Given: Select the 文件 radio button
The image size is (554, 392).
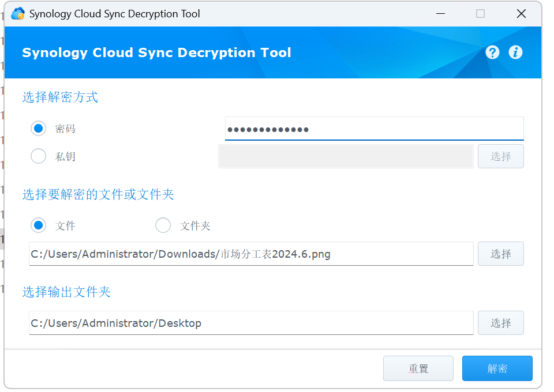Looking at the screenshot, I should click(x=39, y=225).
